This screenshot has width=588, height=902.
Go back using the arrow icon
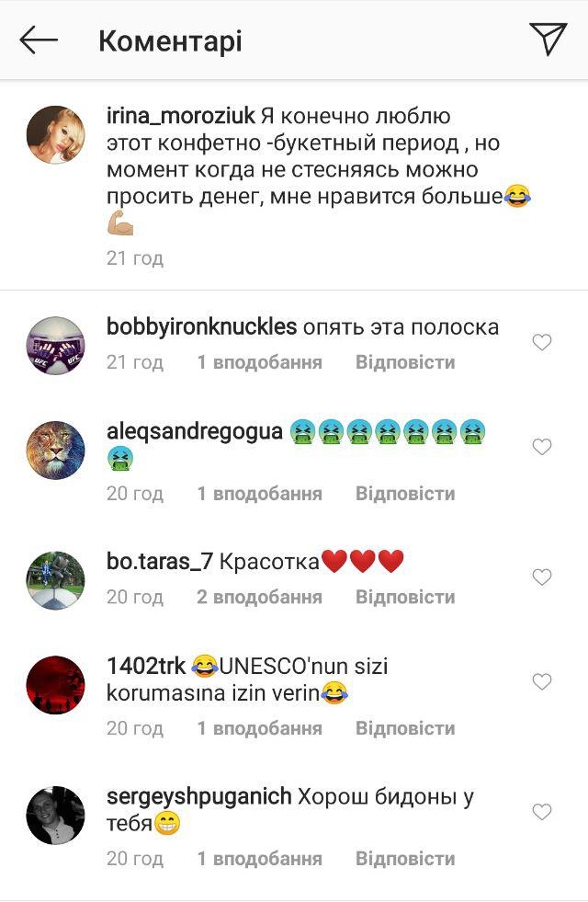[39, 40]
